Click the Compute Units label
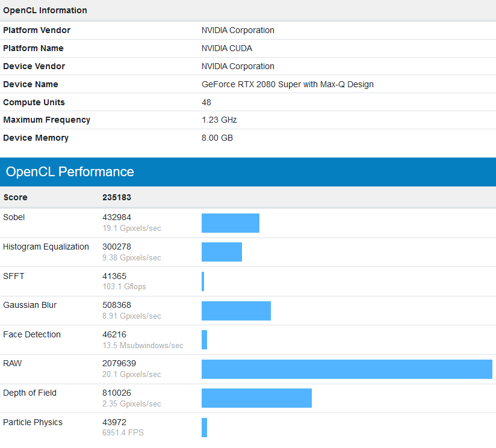 (x=34, y=102)
